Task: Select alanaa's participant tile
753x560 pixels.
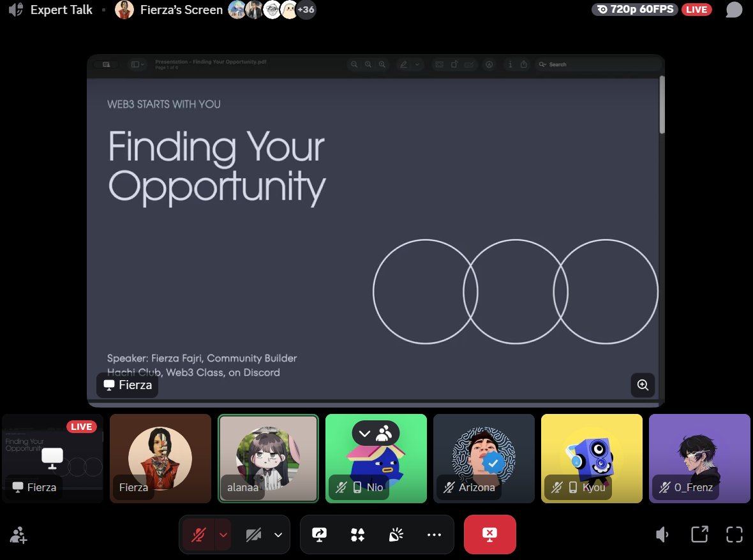Action: coord(269,459)
